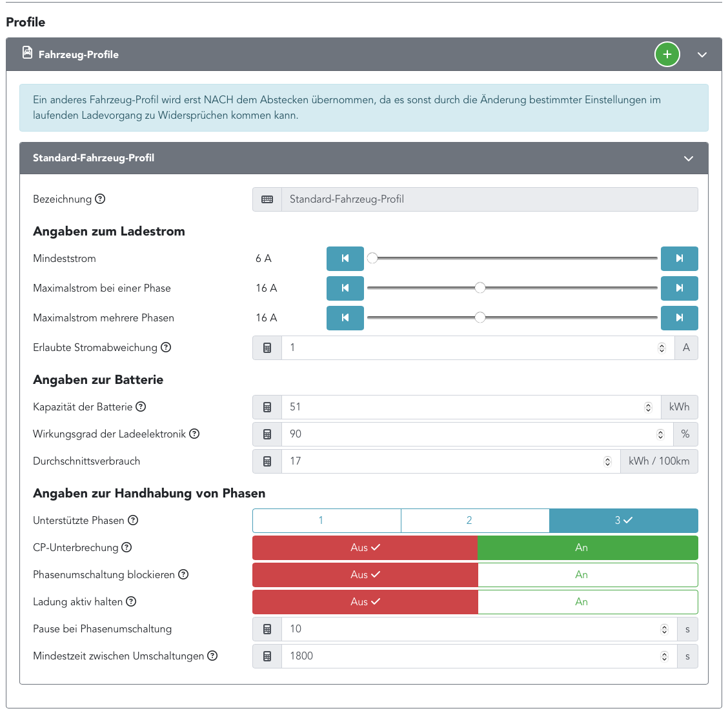Select 3 supported phases
Viewport: 728px width, 713px height.
click(623, 520)
